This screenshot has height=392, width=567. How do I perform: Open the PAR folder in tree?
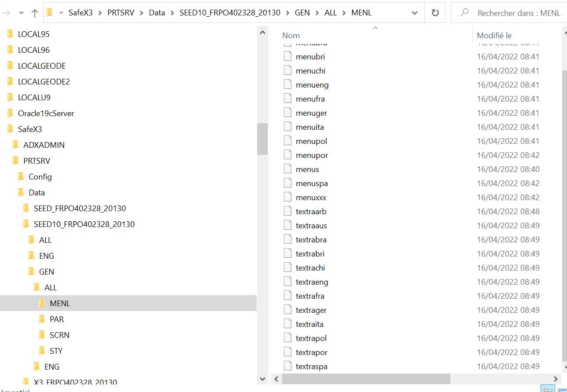tap(56, 319)
